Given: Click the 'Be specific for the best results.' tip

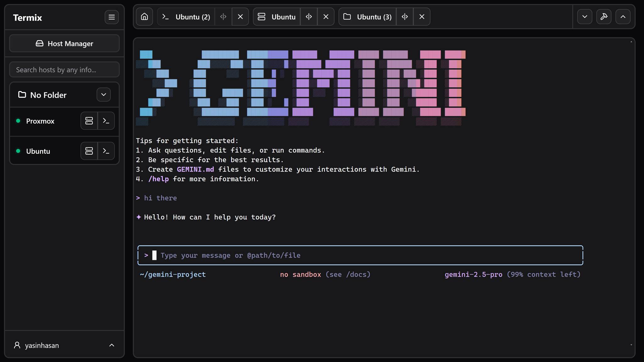Looking at the screenshot, I should (x=216, y=160).
